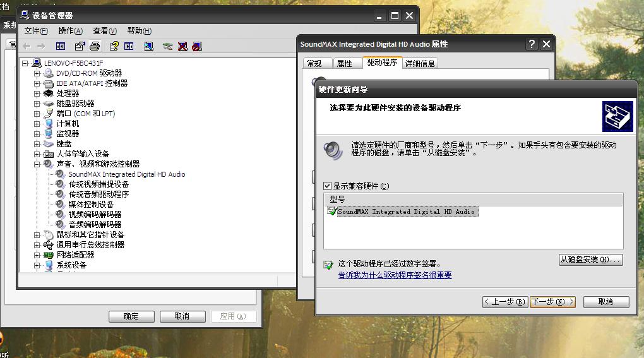Open Properties via the toolbar properties icon
Screen dimensions: 644x358
click(80, 46)
